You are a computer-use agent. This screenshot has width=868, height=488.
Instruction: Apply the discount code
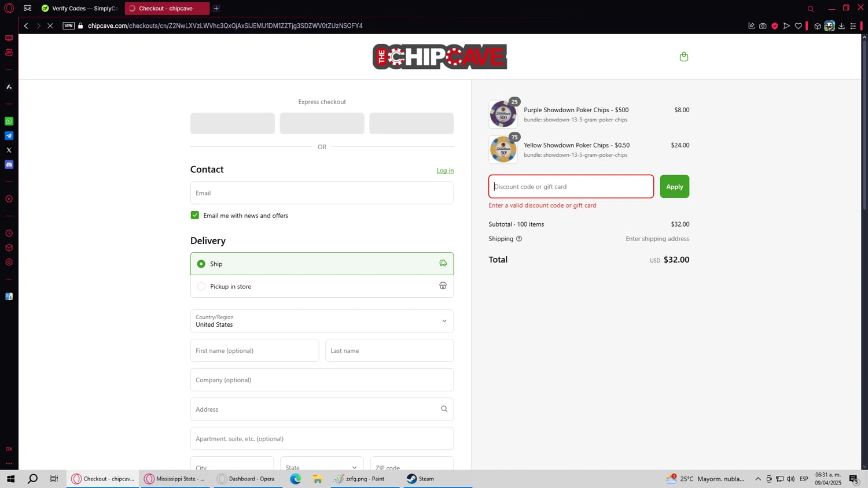675,187
